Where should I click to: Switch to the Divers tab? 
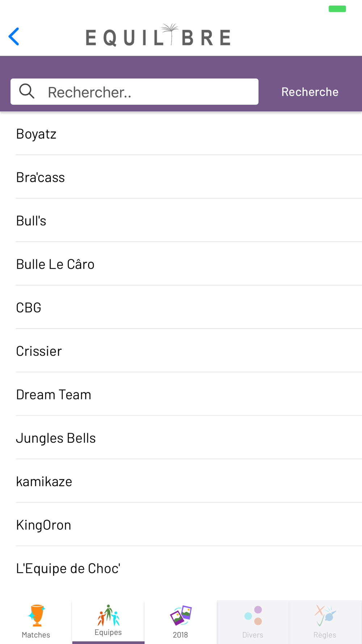point(253,622)
